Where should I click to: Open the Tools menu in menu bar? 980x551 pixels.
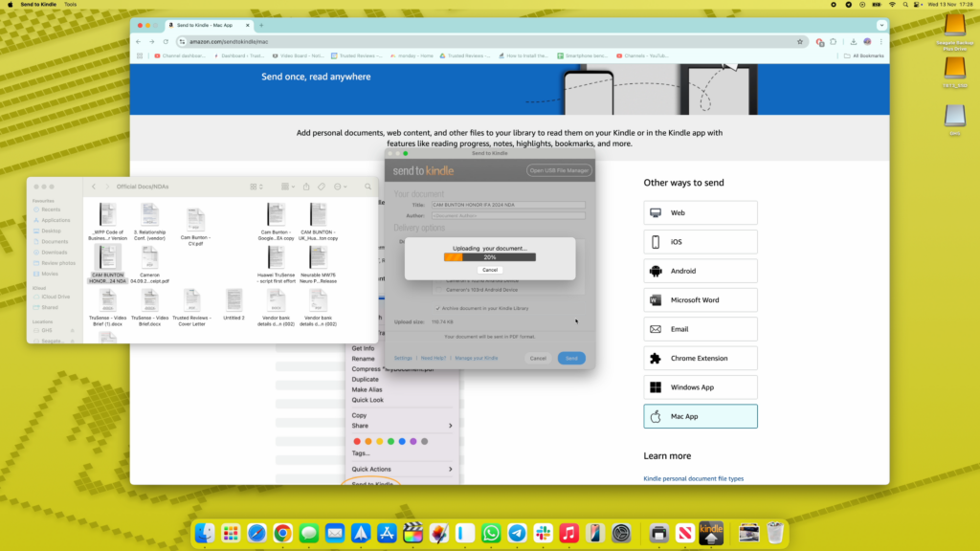tap(70, 5)
